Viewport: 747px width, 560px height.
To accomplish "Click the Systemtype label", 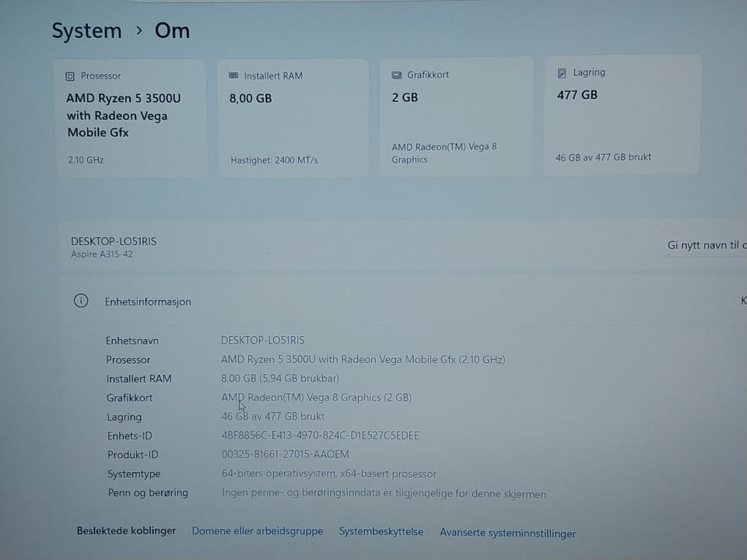I will pos(134,474).
